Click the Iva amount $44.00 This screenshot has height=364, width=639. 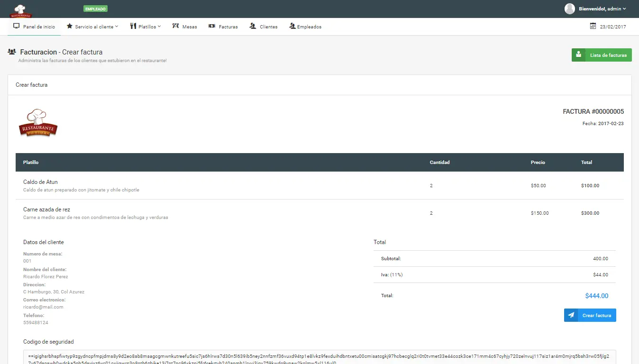point(601,274)
